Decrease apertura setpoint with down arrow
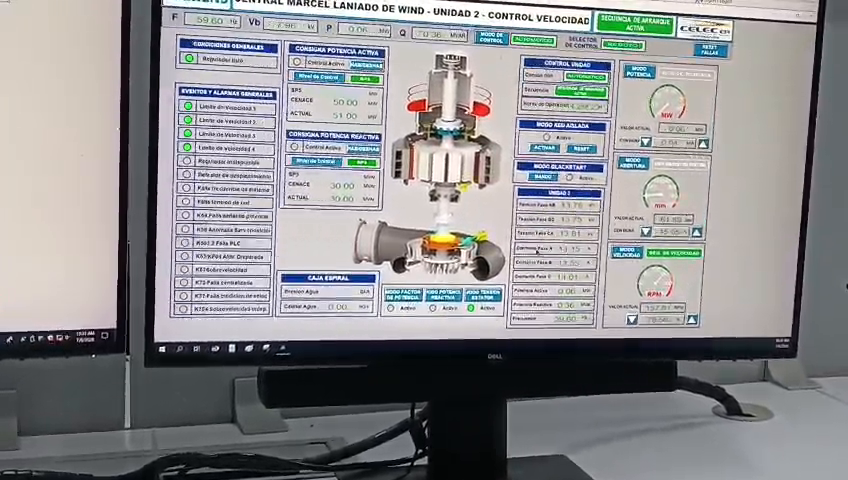 (645, 231)
